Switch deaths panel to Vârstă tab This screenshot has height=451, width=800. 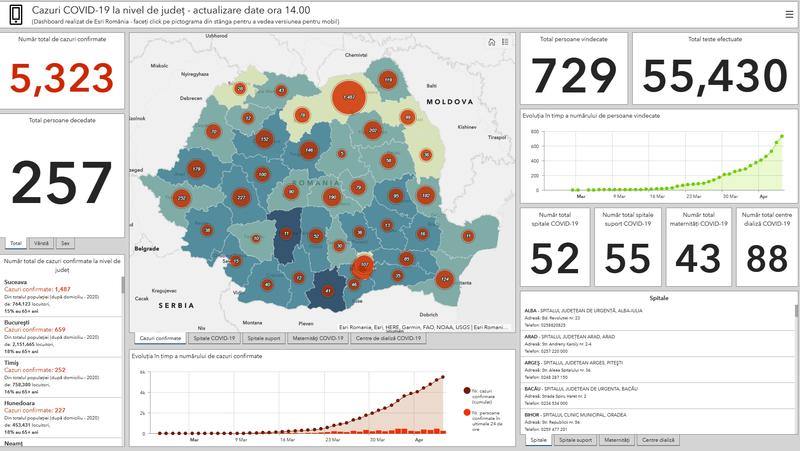click(41, 243)
